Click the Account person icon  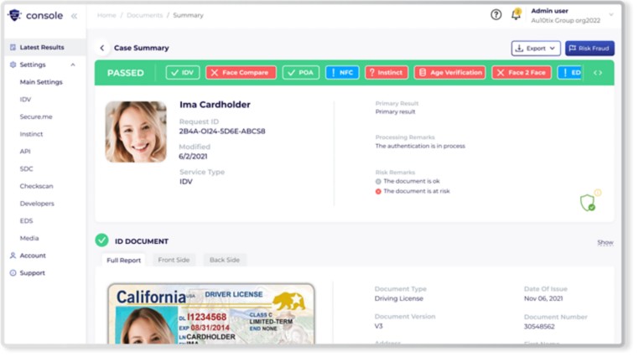[13, 256]
